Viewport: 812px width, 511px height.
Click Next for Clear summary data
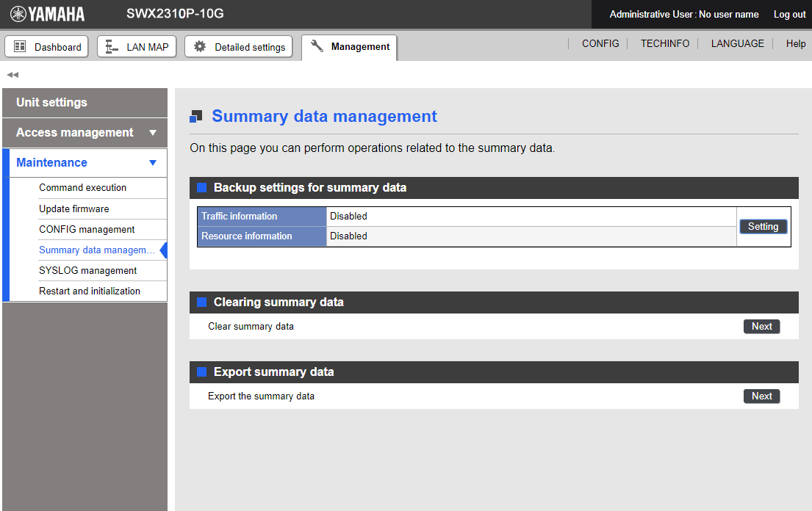point(761,327)
